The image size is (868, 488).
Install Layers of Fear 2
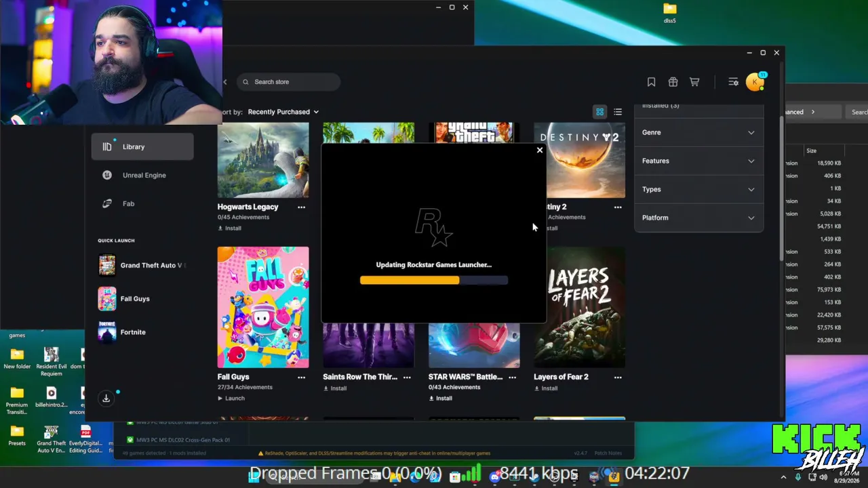coord(546,388)
